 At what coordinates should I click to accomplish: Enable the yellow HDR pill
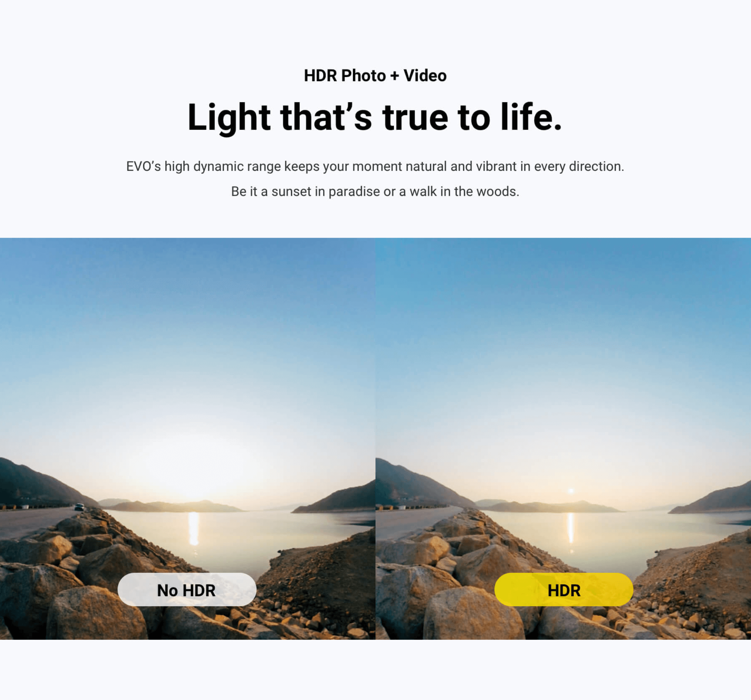click(x=564, y=590)
